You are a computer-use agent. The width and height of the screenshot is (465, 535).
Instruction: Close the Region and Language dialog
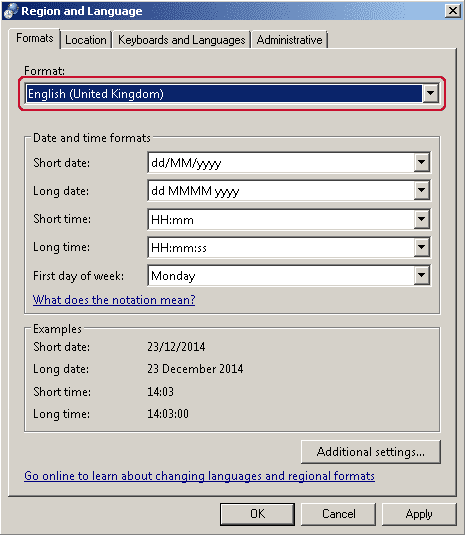tap(453, 11)
